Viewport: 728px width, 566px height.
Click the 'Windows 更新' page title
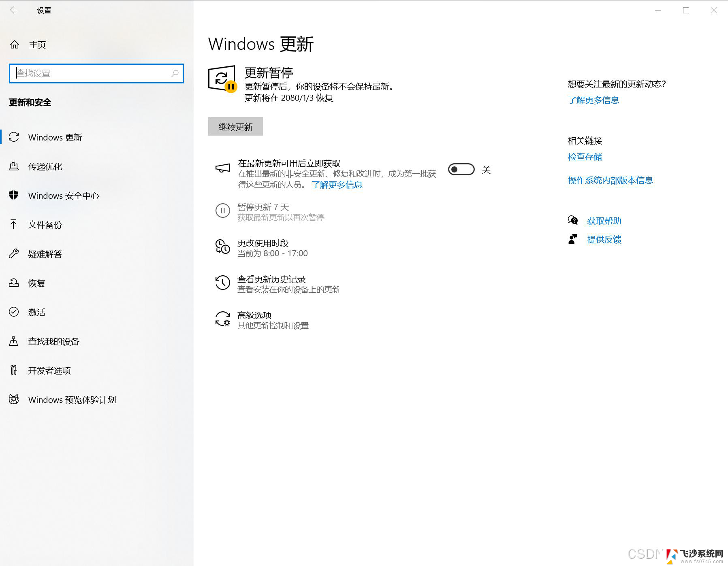(x=261, y=44)
